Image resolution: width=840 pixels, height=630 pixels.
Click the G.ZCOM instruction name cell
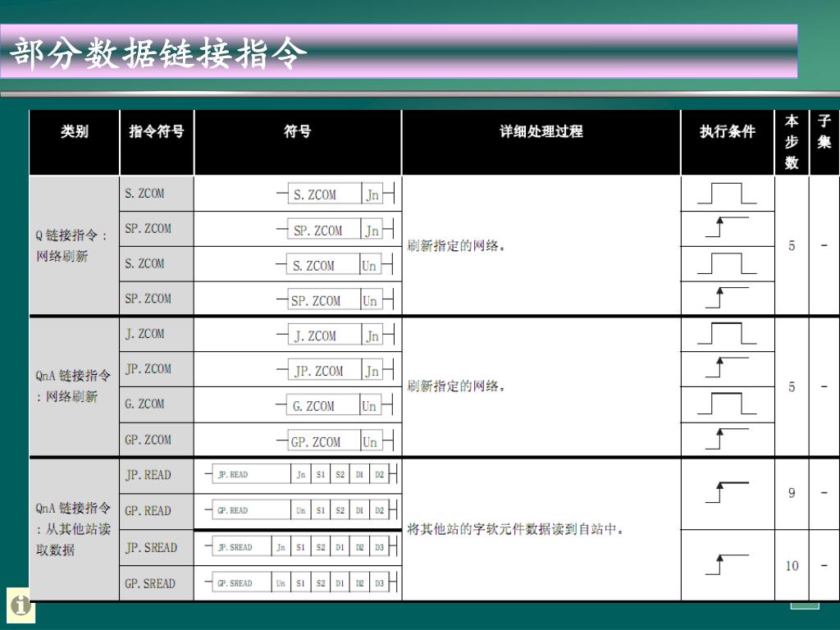coord(157,404)
